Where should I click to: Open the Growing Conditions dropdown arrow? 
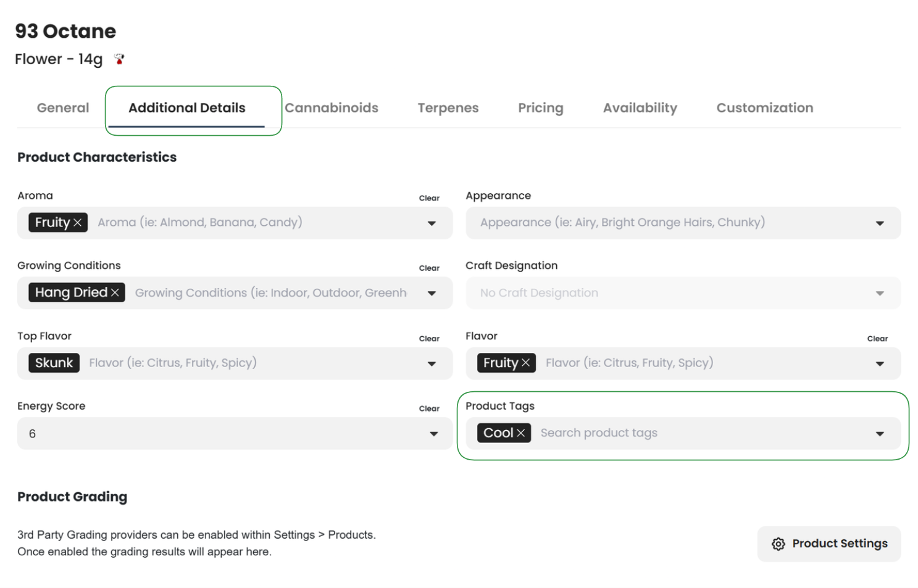tap(432, 293)
